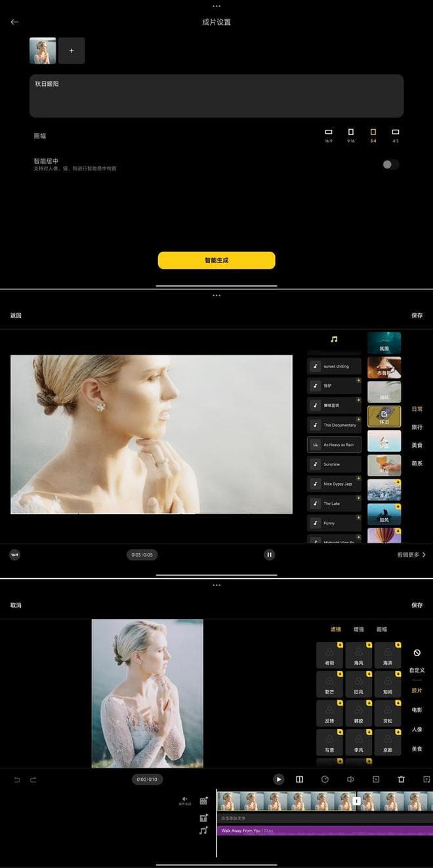The height and width of the screenshot is (868, 433).
Task: Click the add text track icon
Action: pyautogui.click(x=203, y=818)
